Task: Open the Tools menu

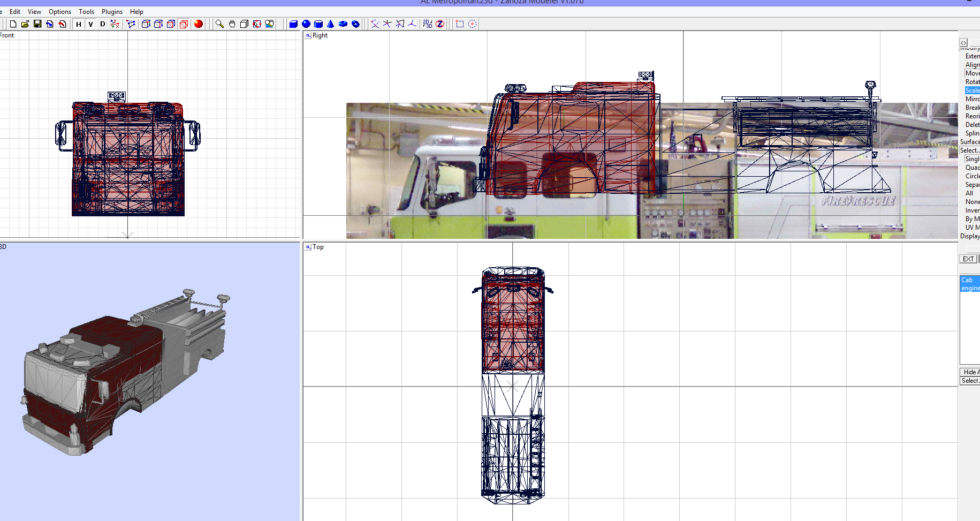Action: tap(86, 11)
